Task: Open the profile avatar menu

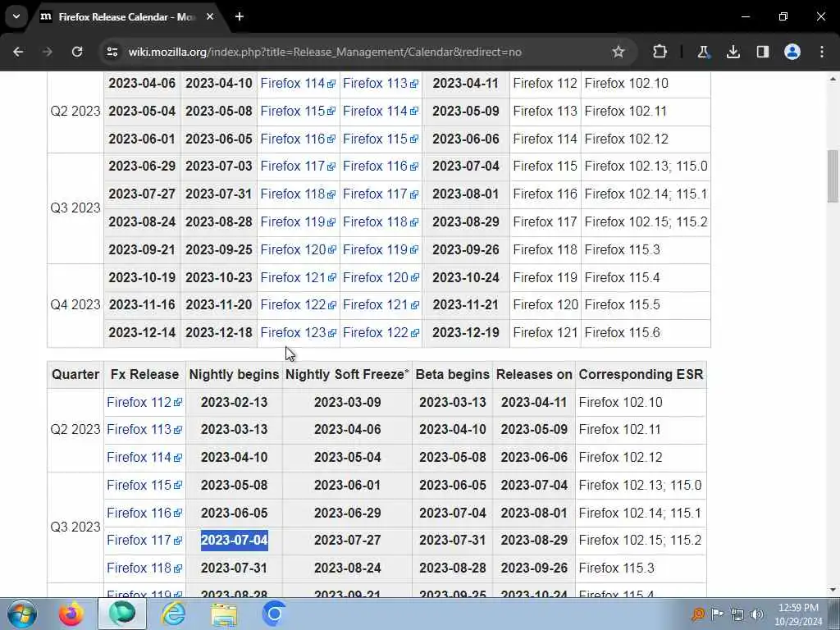Action: 792,52
